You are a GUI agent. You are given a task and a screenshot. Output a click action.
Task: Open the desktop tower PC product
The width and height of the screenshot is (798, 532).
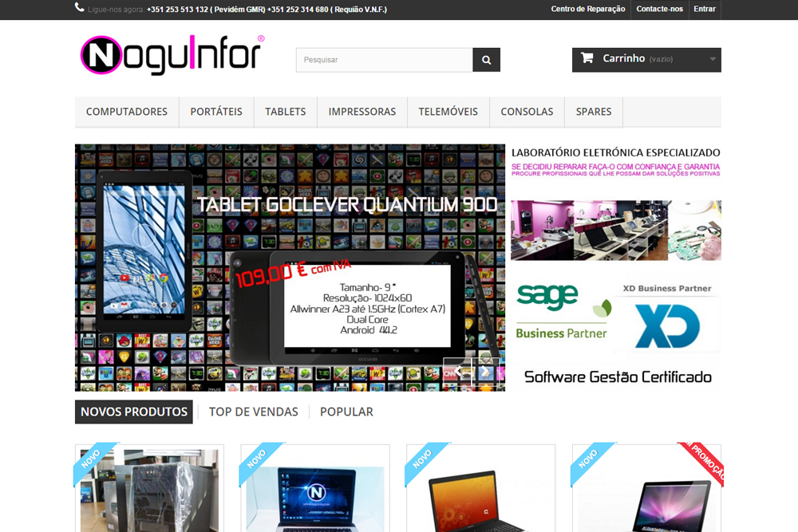(x=149, y=491)
